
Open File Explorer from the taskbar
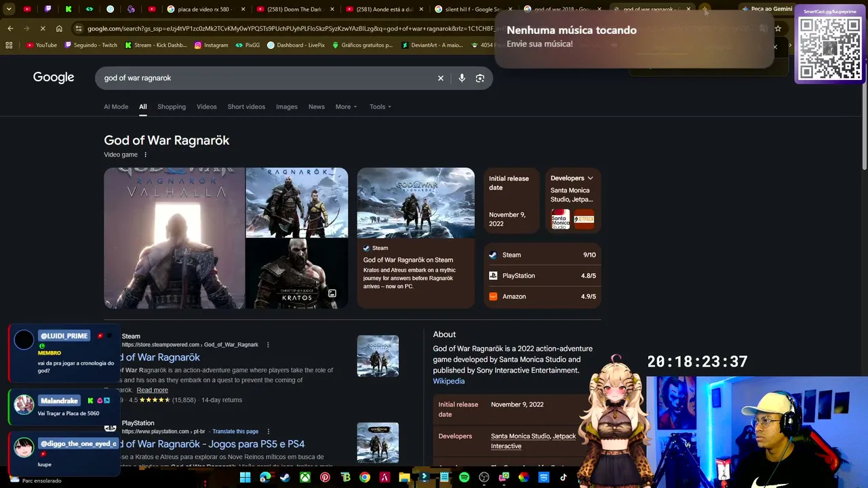pyautogui.click(x=404, y=477)
